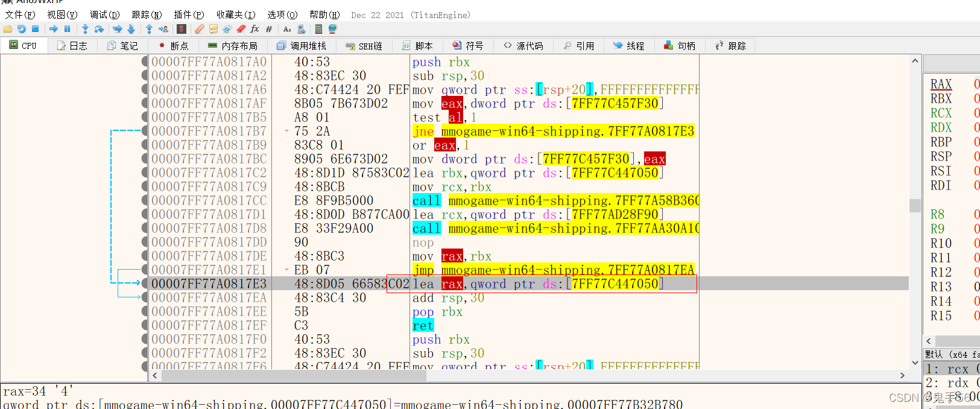980x409 pixels.
Task: Switch to the 符号 tab
Action: pos(468,45)
